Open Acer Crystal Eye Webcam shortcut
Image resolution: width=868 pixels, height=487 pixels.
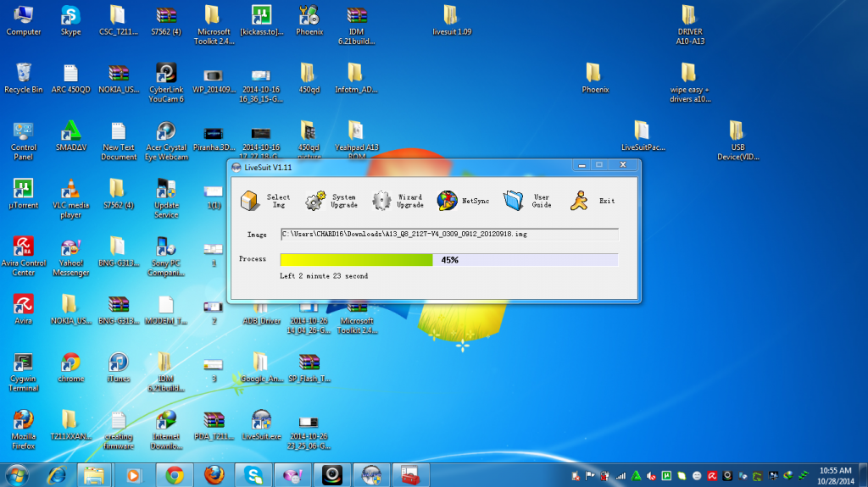pyautogui.click(x=166, y=141)
